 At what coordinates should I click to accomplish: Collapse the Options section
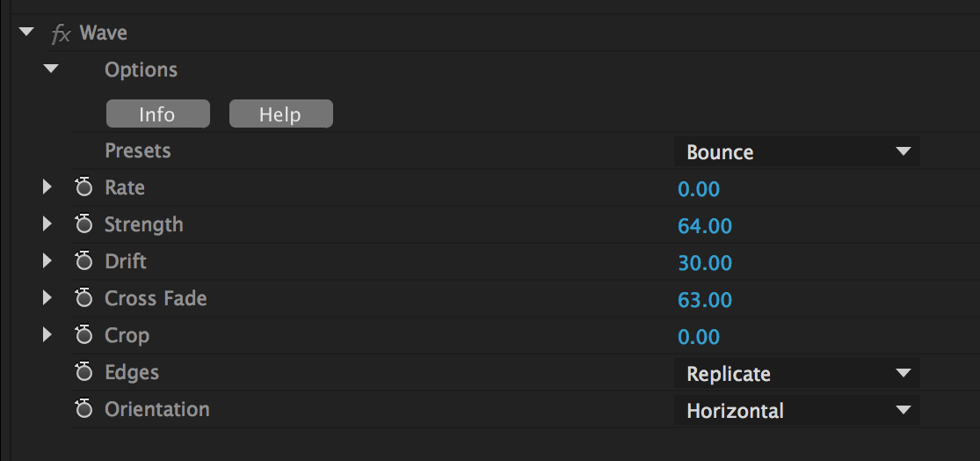tap(51, 69)
